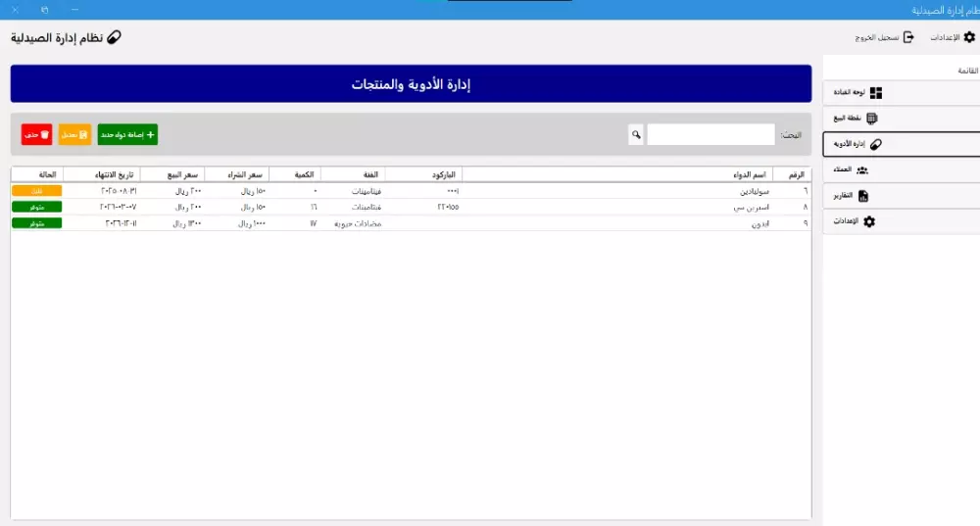Click the مضادات حيوية category cell
This screenshot has height=526, width=980.
(x=358, y=223)
